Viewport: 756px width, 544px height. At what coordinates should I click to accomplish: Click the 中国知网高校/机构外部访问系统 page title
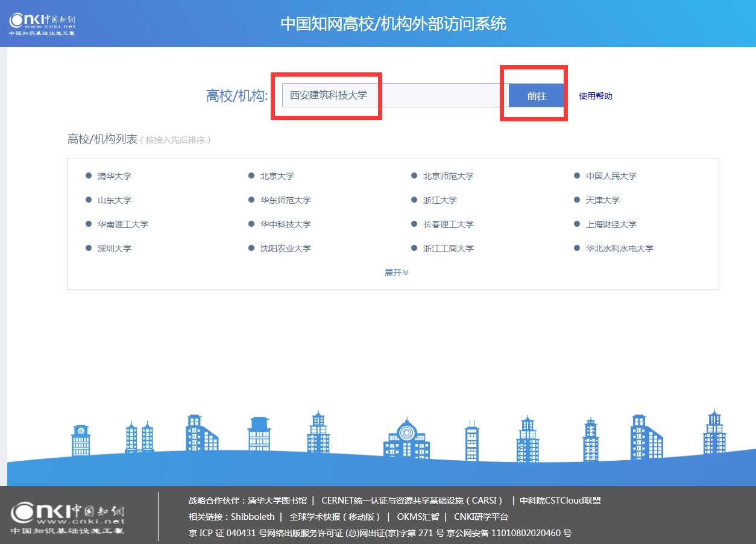pos(394,24)
